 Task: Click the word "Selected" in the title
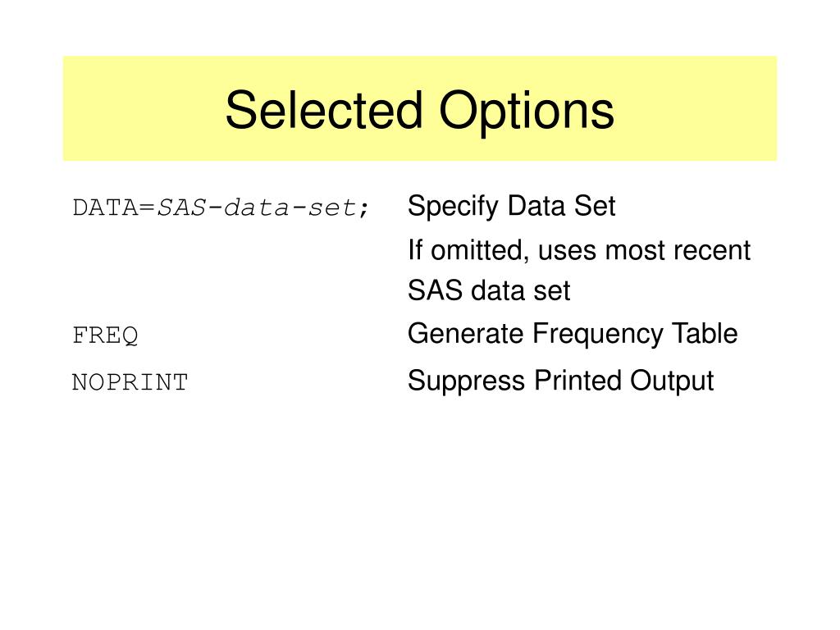tap(324, 110)
